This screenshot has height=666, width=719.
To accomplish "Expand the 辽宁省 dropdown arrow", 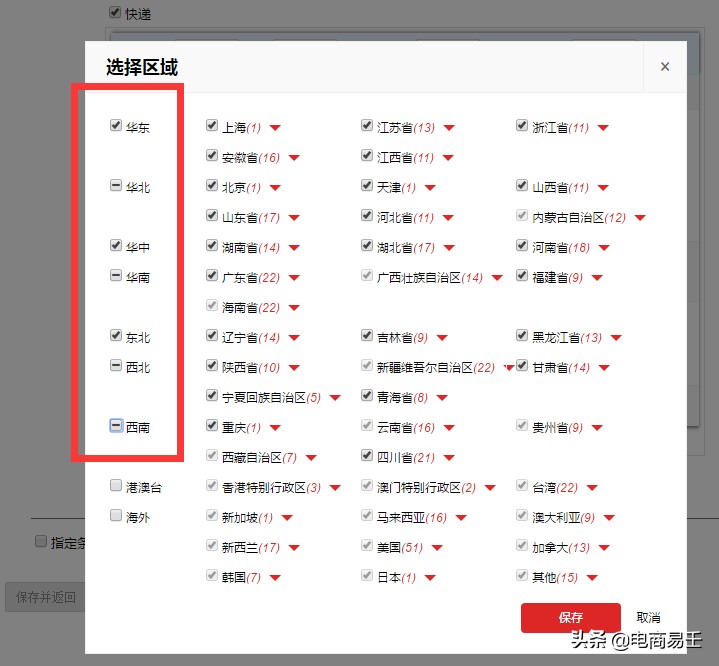I will 294,338.
